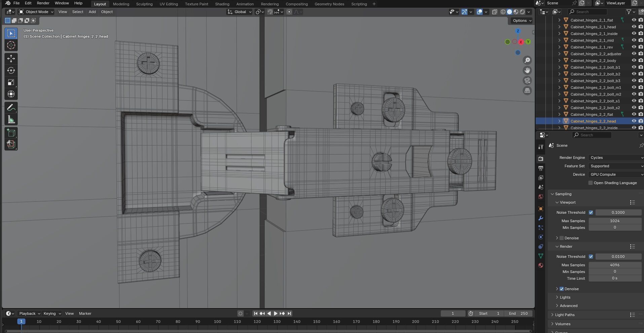This screenshot has width=644, height=333.
Task: Toggle viewport overlays button
Action: click(480, 12)
